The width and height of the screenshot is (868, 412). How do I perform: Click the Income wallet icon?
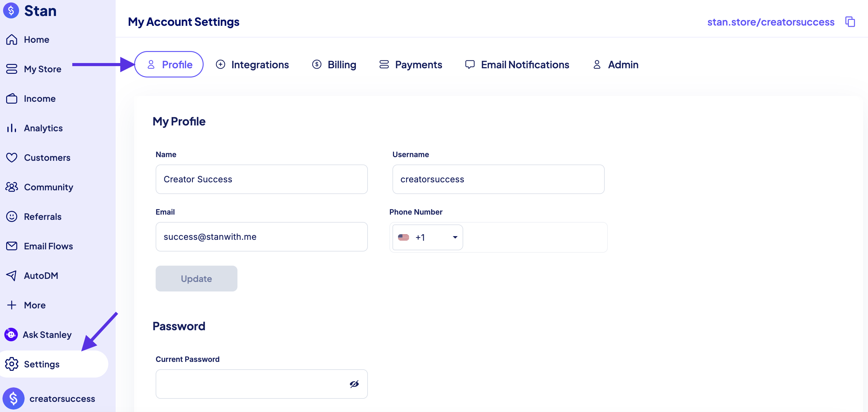tap(12, 98)
